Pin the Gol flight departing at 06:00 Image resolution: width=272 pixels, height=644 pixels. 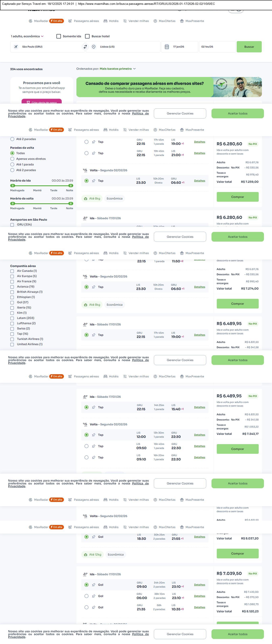94,596
